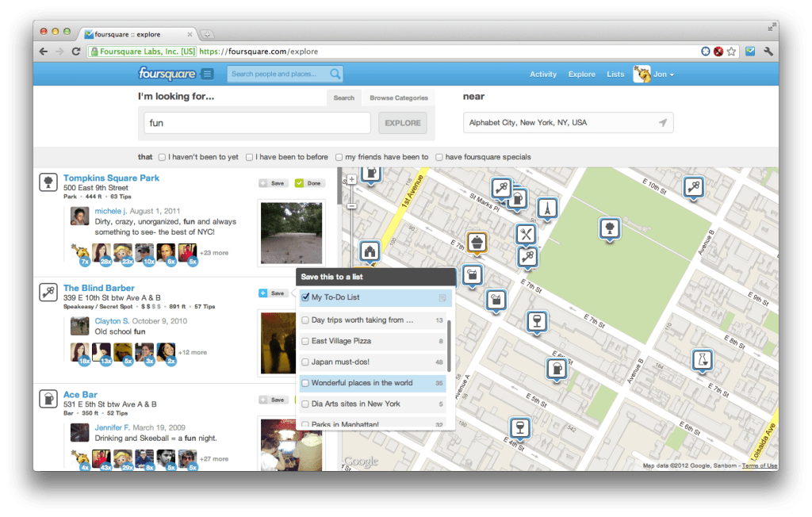The width and height of the screenshot is (812, 517).
Task: Tick the East Village Pizza list checkbox
Action: [x=305, y=341]
